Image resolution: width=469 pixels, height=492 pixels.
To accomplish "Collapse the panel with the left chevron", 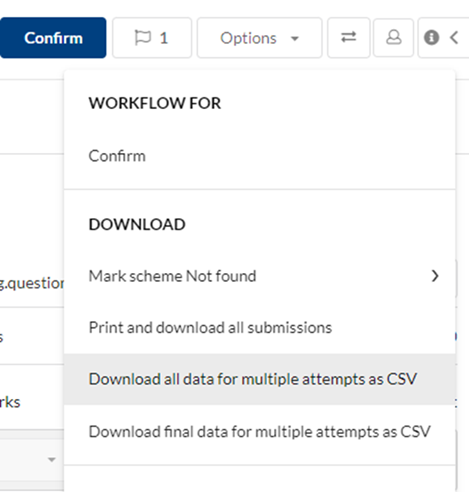I will [454, 37].
